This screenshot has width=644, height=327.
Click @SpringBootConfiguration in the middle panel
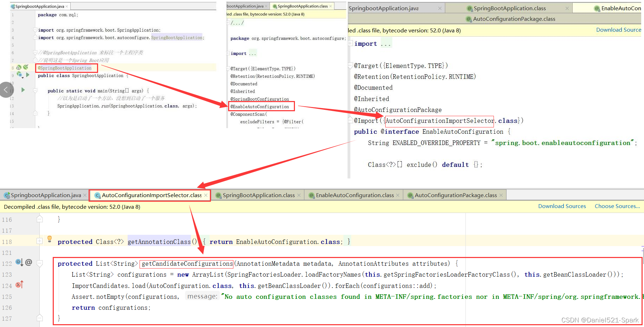[x=260, y=99]
